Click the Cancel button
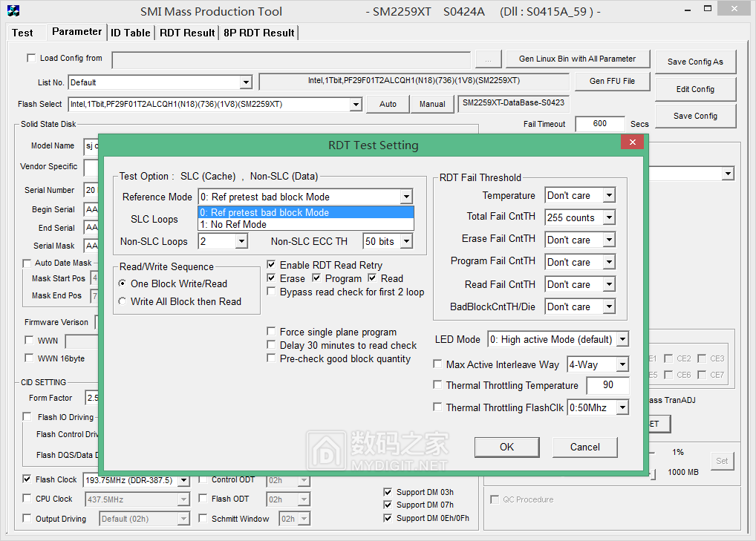This screenshot has width=756, height=541. [x=584, y=447]
